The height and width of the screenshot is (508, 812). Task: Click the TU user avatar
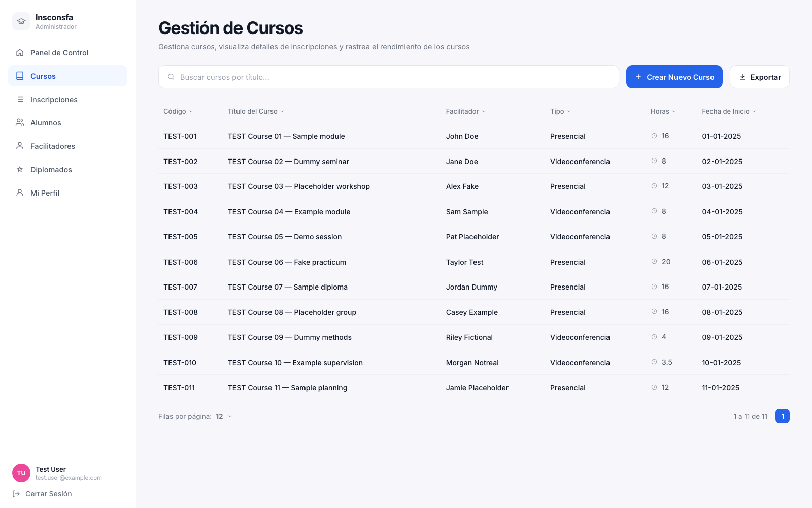[21, 473]
